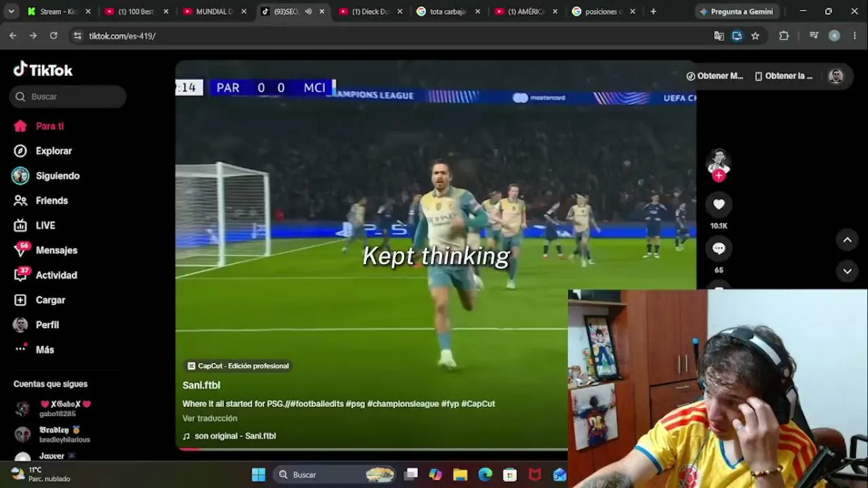Click the #footballedits hashtag
Image resolution: width=868 pixels, height=488 pixels.
[x=317, y=404]
